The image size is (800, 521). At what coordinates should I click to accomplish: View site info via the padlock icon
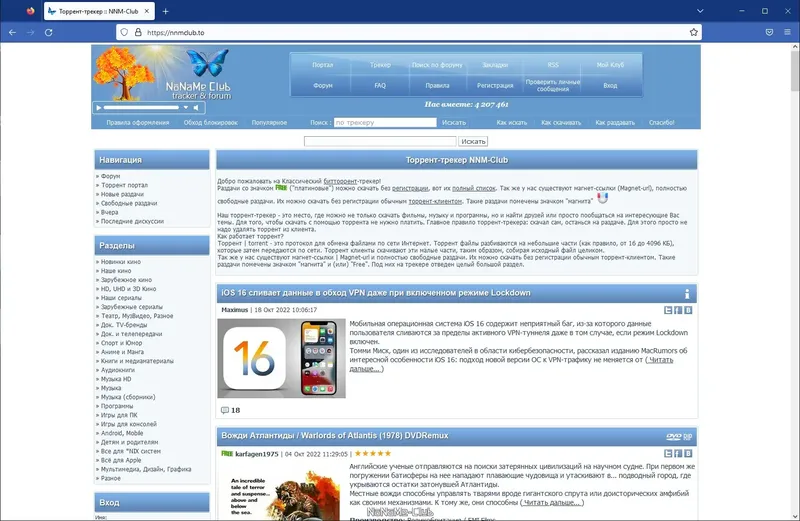click(138, 32)
